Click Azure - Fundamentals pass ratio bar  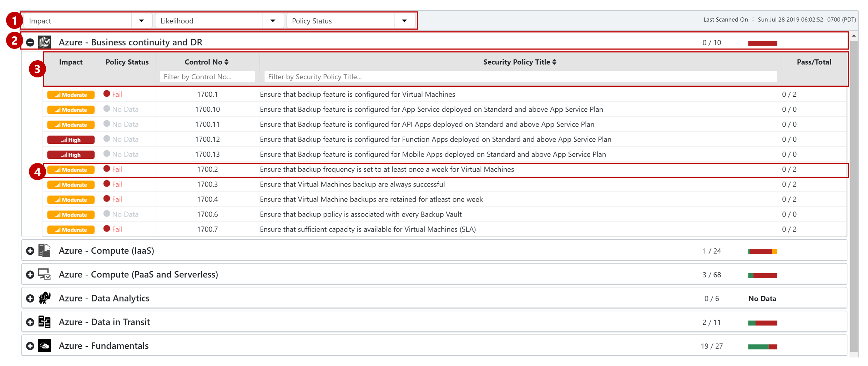point(763,347)
